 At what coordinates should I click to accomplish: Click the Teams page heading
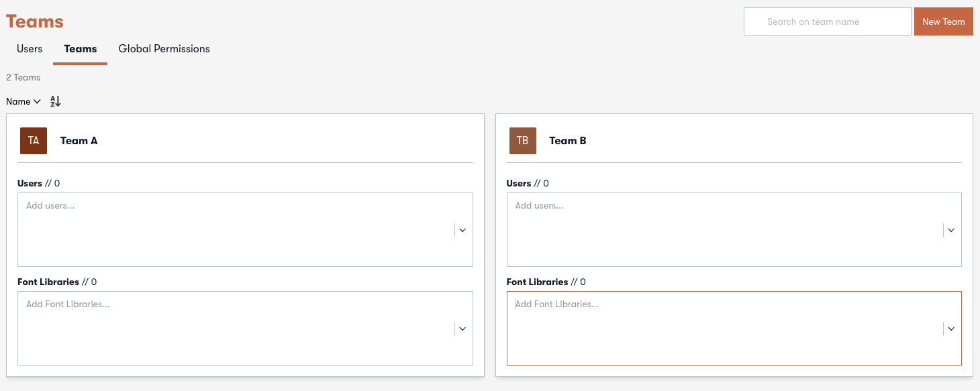(x=34, y=21)
